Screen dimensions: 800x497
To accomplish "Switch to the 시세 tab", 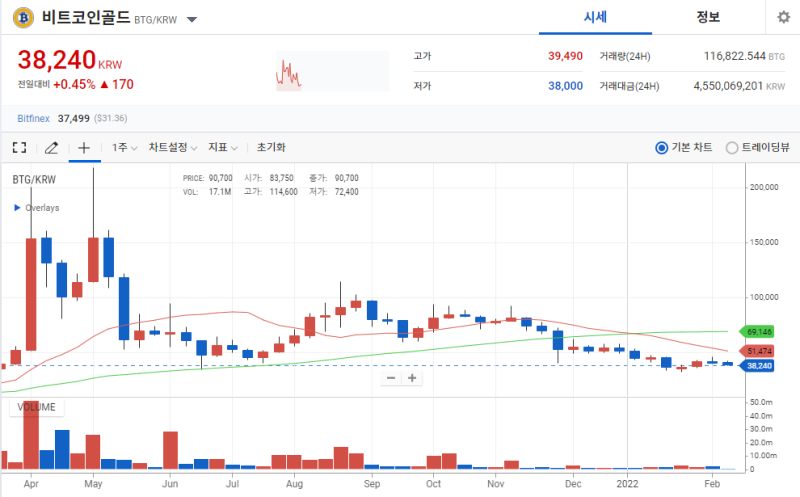I will [x=595, y=17].
